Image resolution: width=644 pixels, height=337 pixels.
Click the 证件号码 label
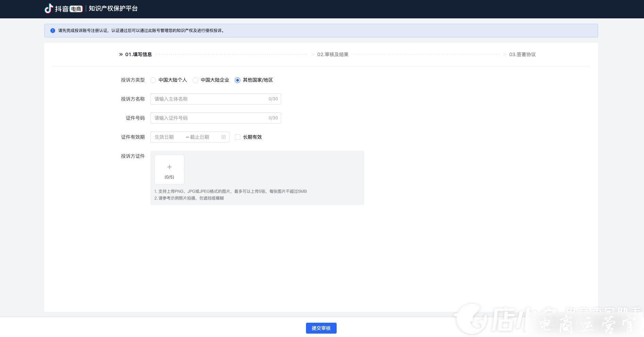[x=135, y=118]
